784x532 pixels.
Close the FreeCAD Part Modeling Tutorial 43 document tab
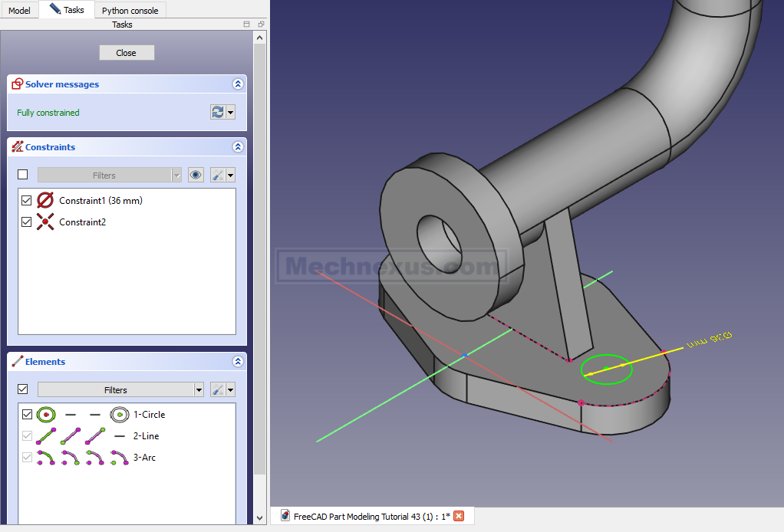(x=459, y=516)
